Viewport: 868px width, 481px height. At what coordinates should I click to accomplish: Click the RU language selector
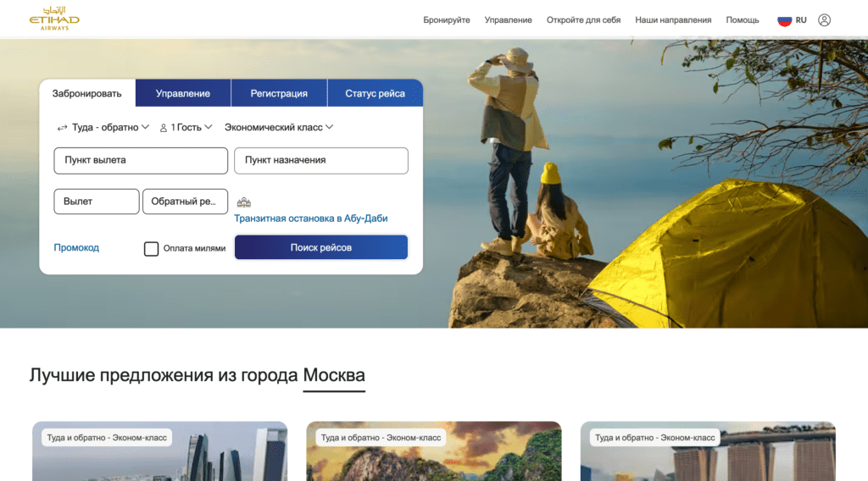[801, 20]
